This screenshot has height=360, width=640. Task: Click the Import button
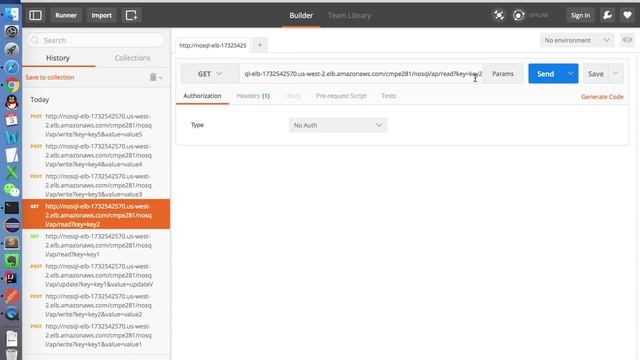point(101,16)
